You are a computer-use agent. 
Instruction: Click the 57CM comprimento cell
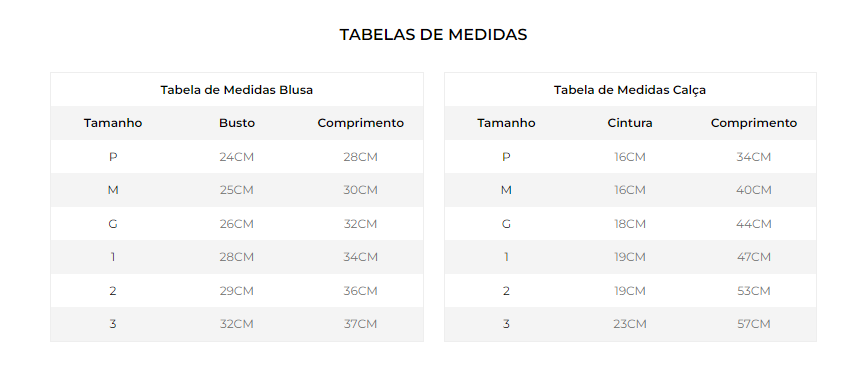(x=754, y=324)
